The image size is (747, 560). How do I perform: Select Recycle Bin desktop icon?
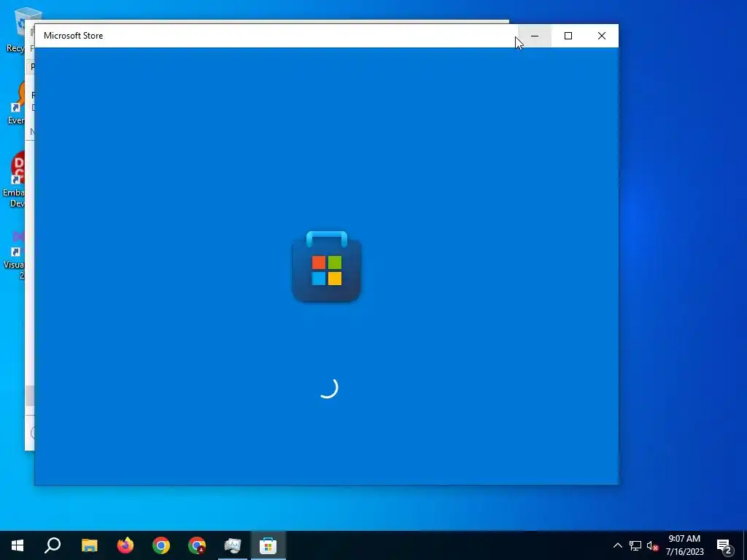17,29
